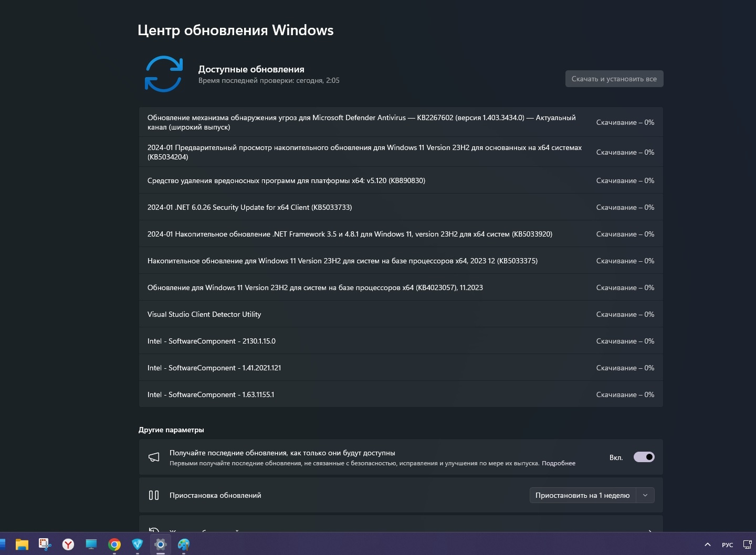The width and height of the screenshot is (756, 555).
Task: Click download status of Visual Studio Client Detector
Action: (625, 314)
